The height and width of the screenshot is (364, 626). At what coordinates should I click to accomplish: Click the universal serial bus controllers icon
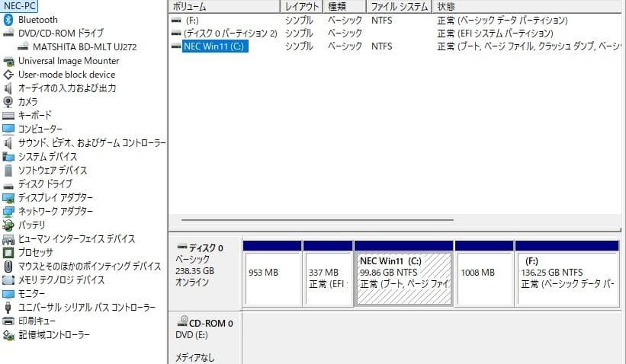(8, 308)
